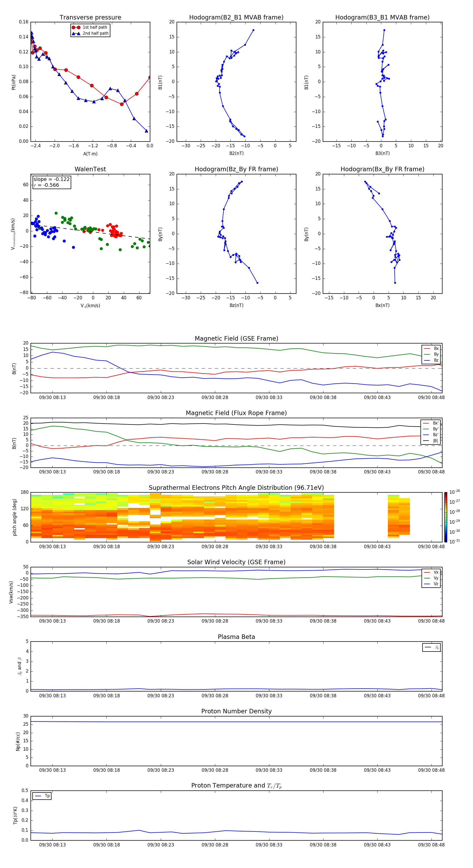Screen dimensions: 473x868
Task: Click the 'Bz(nT)' x-axis label
Action: tap(236, 305)
